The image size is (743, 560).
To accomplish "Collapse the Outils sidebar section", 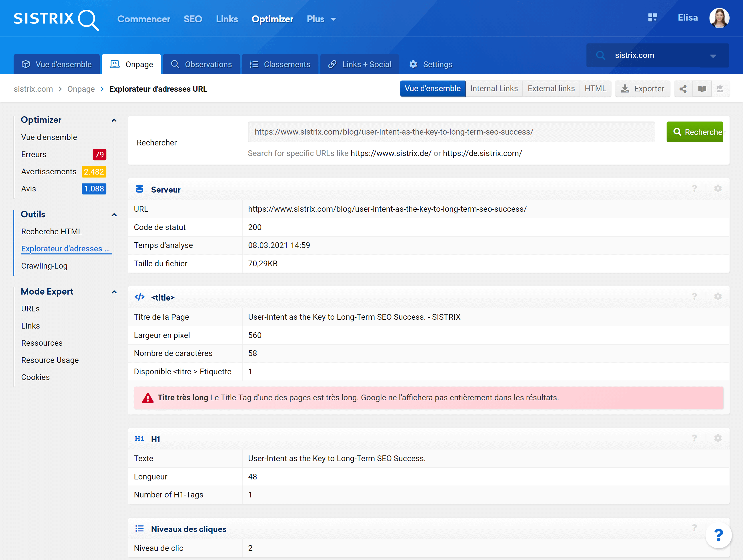I will (x=114, y=215).
